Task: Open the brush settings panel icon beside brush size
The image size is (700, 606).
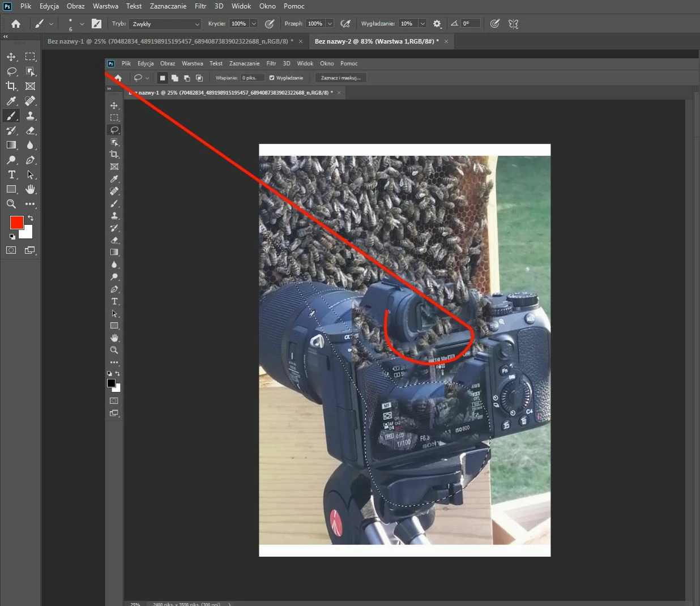Action: (x=97, y=24)
